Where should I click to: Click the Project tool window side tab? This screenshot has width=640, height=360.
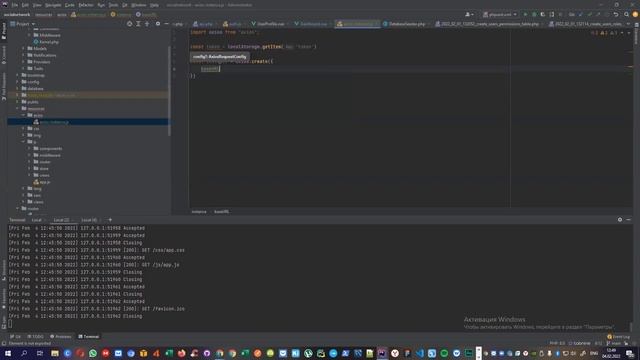4,31
